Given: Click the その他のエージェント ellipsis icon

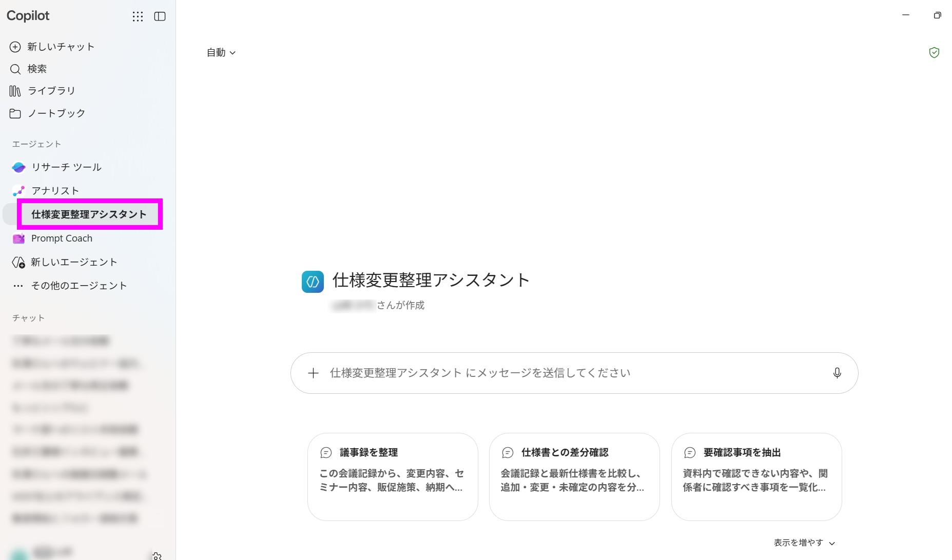Looking at the screenshot, I should (x=18, y=286).
